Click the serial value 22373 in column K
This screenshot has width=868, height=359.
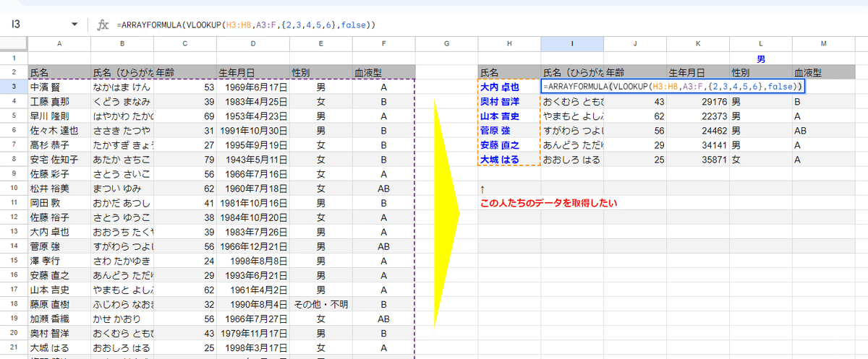(x=698, y=116)
